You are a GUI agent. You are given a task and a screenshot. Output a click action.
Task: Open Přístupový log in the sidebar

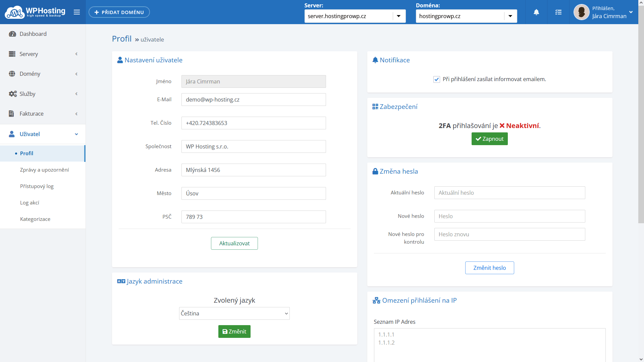point(37,186)
